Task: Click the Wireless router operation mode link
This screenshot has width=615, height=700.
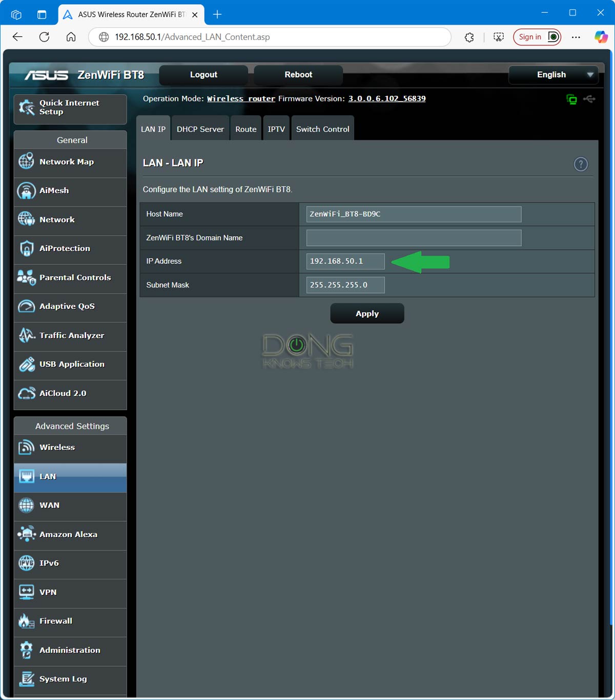Action: coord(241,98)
